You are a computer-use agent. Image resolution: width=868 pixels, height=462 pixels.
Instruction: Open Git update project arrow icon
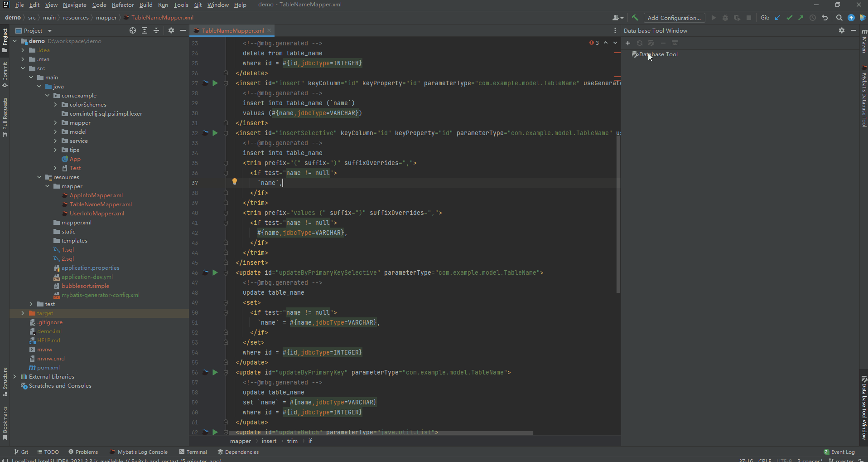(x=778, y=18)
